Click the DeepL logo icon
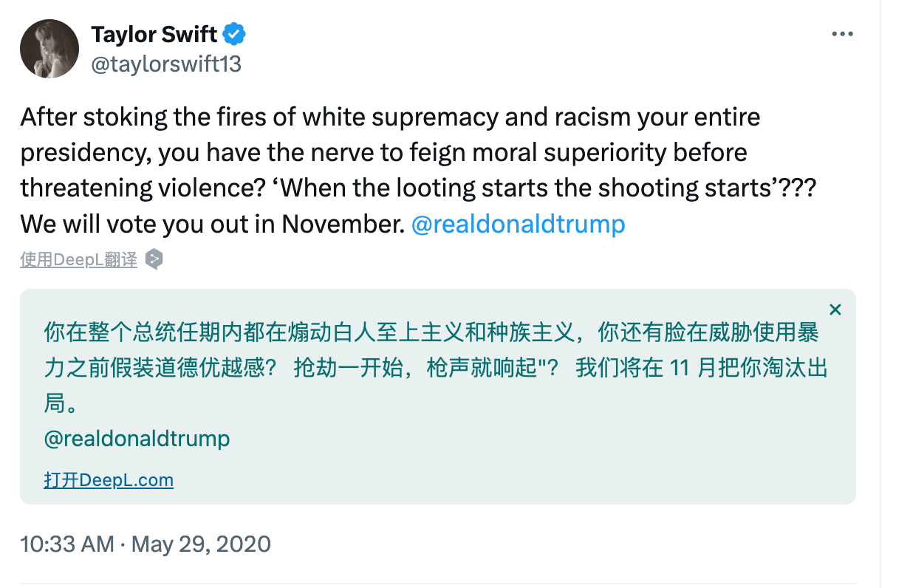This screenshot has height=588, width=910. coord(154,259)
